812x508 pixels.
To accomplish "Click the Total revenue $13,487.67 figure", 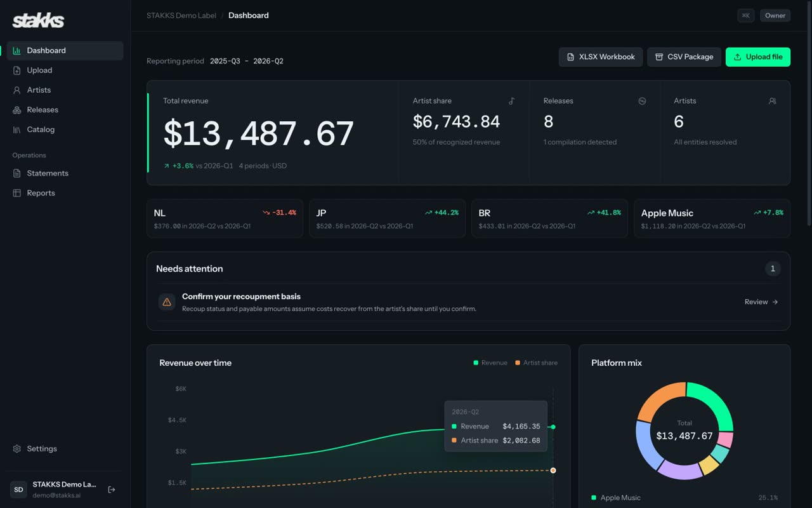I will click(259, 134).
